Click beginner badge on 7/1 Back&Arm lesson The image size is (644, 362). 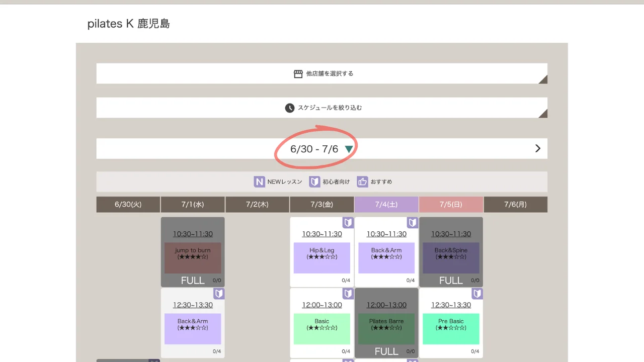pos(219,294)
